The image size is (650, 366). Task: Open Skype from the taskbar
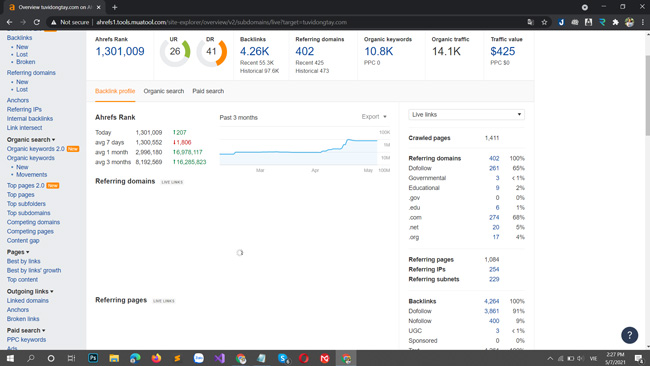(283, 358)
